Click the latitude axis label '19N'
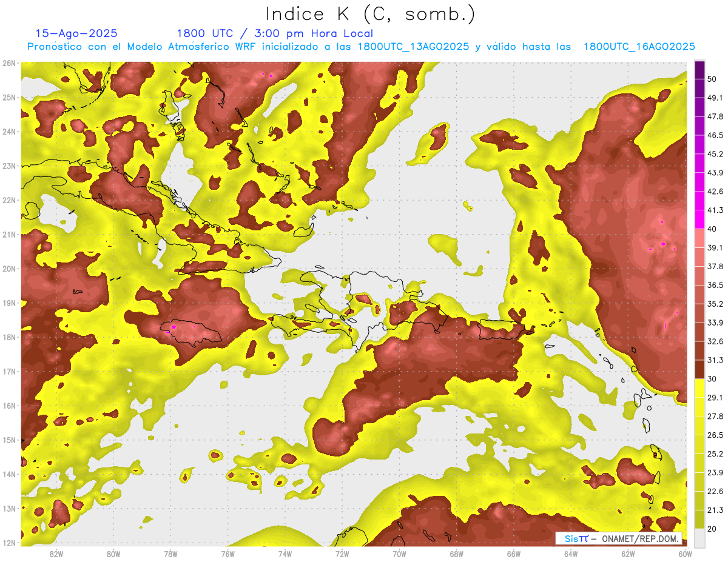This screenshot has height=562, width=728. point(9,303)
